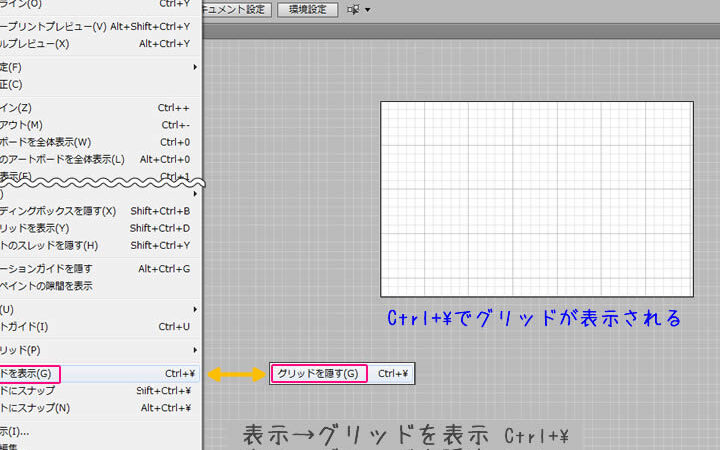Expand the リッド(P) submenu
Viewport: 720px width, 450px height.
[100, 350]
